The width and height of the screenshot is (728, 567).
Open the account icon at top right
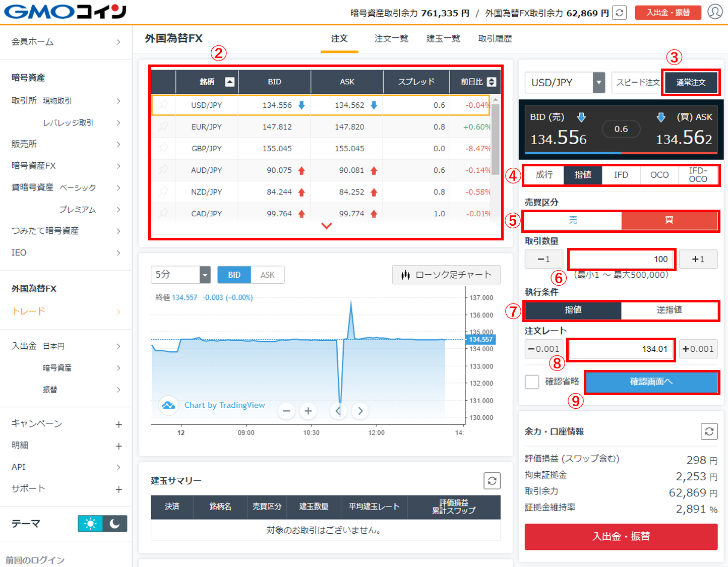pyautogui.click(x=715, y=13)
